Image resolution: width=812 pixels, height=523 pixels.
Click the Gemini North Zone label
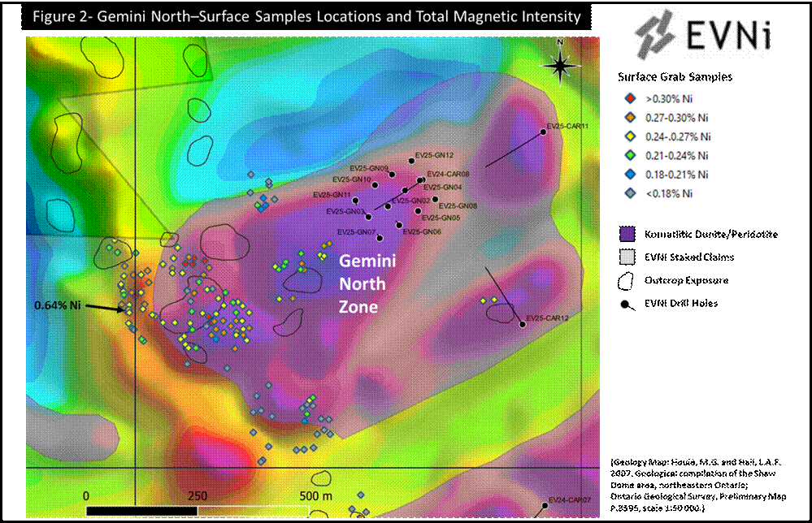tap(363, 285)
